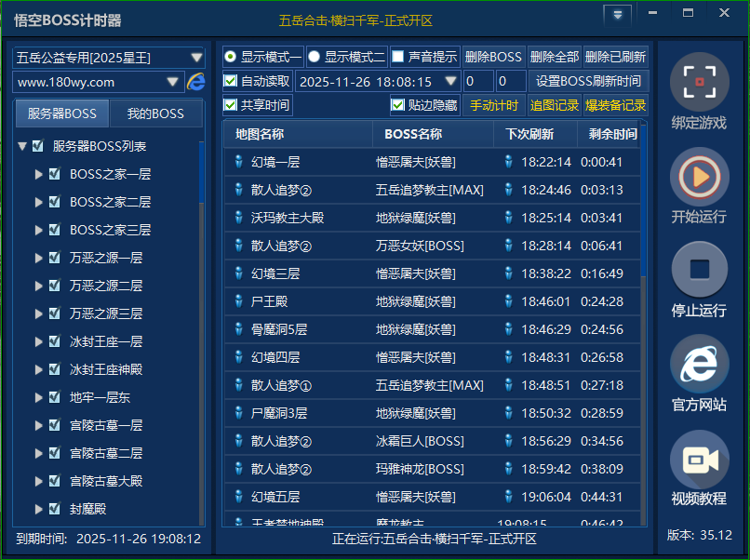Click the 删除BOSS button
This screenshot has height=560, width=750.
click(x=493, y=57)
